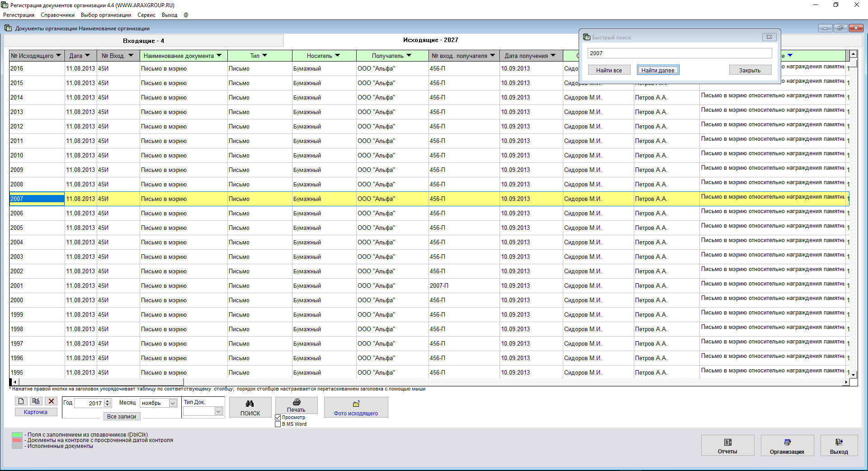Open the Месяц month dropdown

click(x=173, y=403)
